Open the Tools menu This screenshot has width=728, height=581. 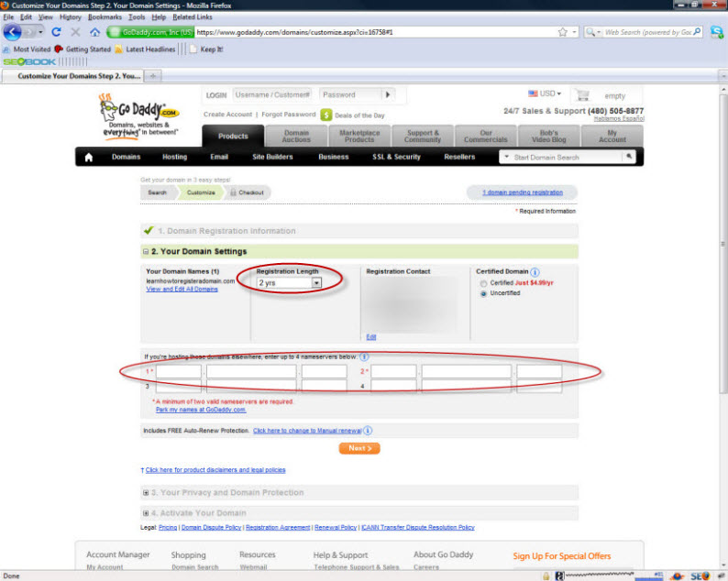coord(137,17)
